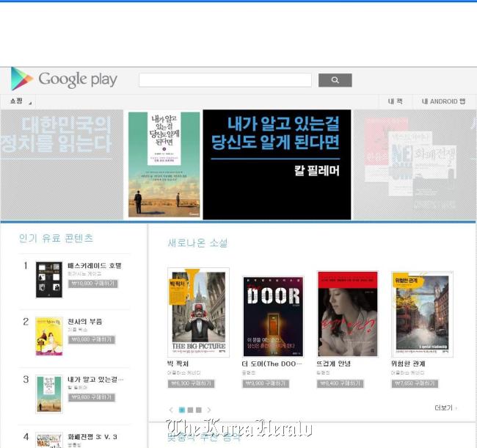The height and width of the screenshot is (448, 477).
Task: Select the second carousel page dot
Action: point(191,410)
